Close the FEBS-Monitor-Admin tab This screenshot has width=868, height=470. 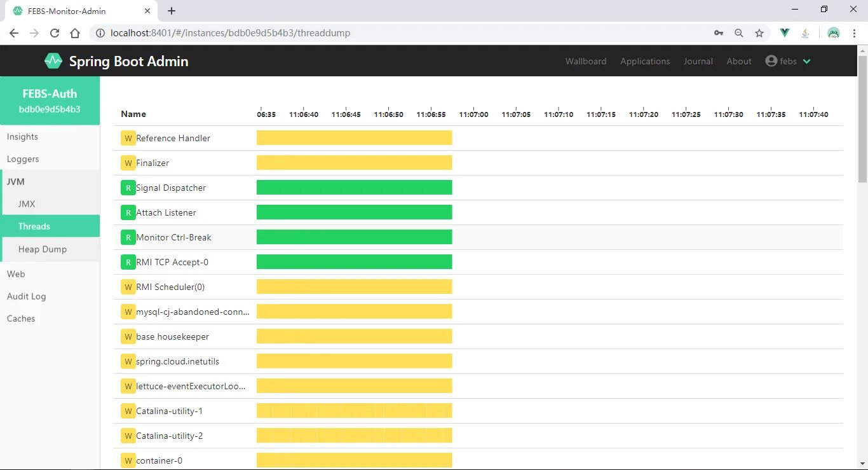point(147,11)
